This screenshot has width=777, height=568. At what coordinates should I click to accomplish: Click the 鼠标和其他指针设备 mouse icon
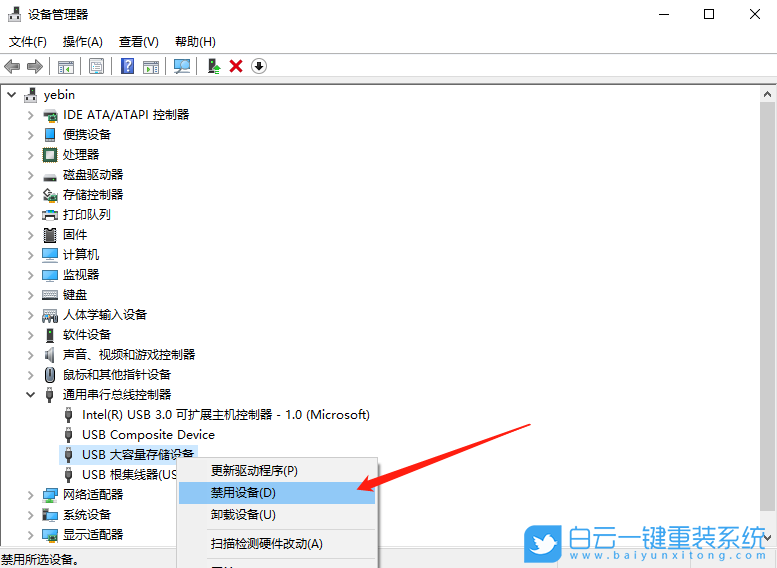[x=50, y=375]
